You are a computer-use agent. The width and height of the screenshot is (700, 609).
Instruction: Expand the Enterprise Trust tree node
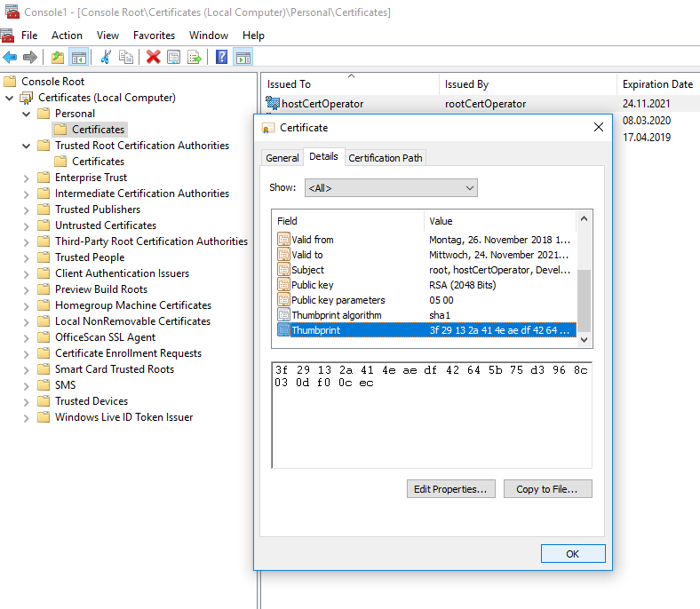click(x=27, y=178)
